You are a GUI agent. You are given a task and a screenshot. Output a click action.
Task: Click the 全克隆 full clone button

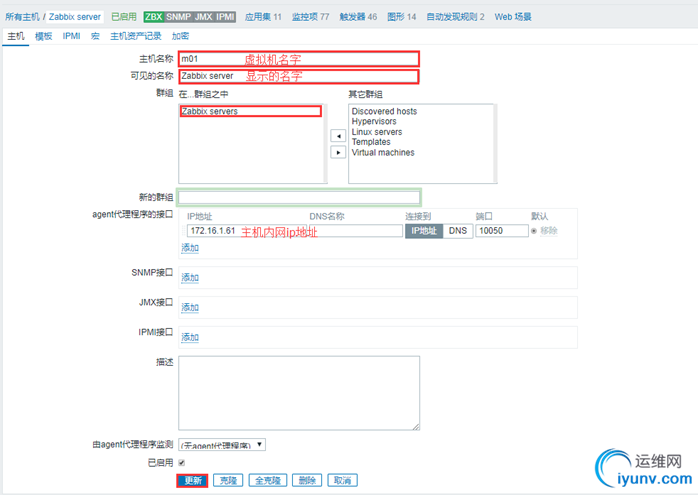268,480
